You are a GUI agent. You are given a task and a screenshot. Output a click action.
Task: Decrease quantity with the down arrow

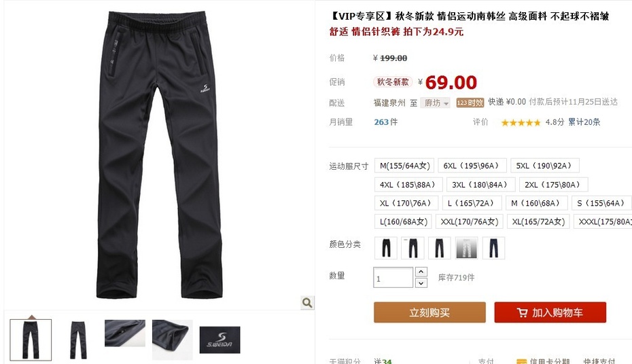click(x=421, y=283)
